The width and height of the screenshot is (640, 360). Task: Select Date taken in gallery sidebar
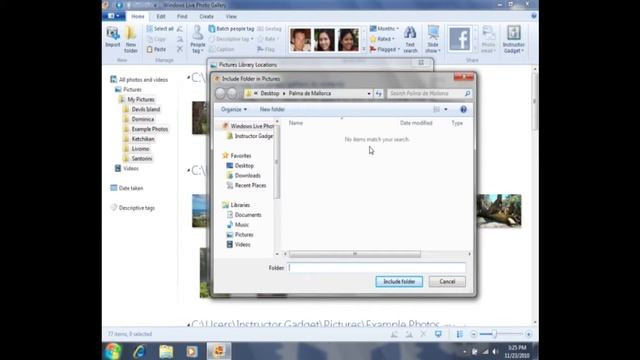coord(127,188)
